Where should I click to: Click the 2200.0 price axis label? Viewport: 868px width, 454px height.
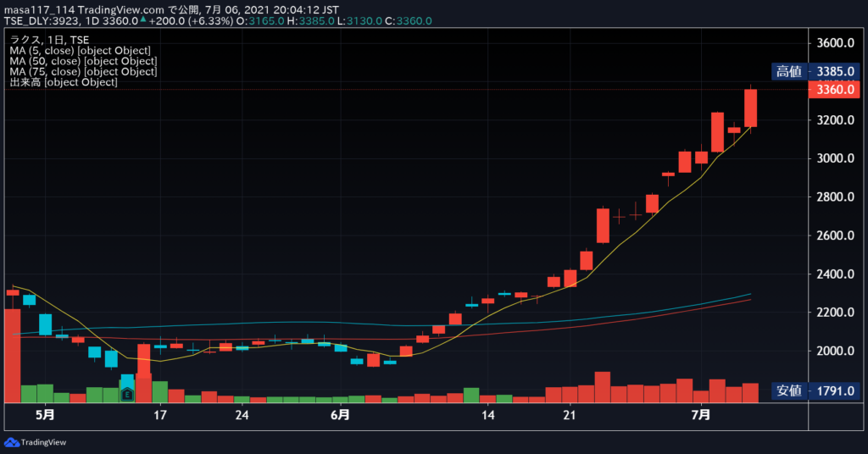[x=835, y=313]
